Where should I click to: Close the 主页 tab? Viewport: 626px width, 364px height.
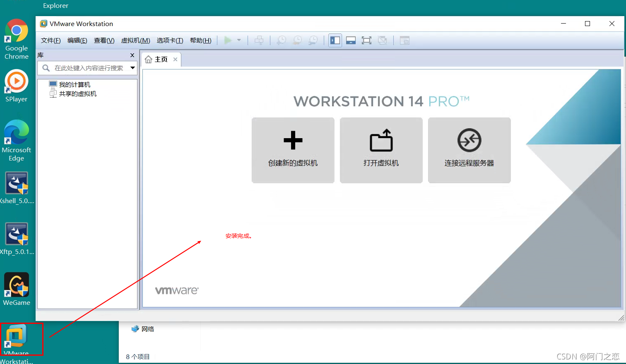(175, 59)
